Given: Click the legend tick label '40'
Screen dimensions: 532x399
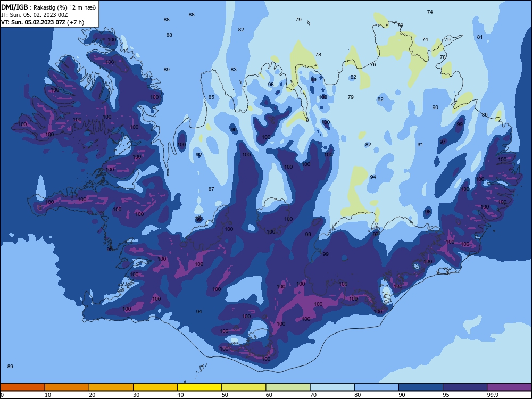Looking at the screenshot, I should (180, 395).
